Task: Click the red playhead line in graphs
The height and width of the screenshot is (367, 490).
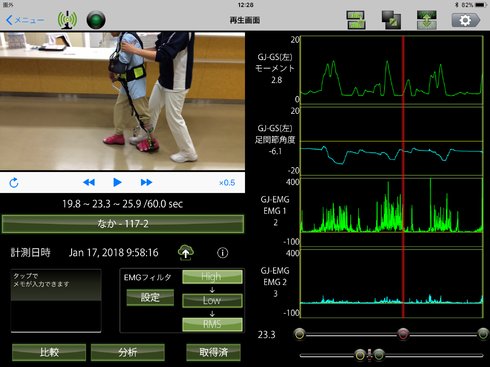Action: pos(403,177)
